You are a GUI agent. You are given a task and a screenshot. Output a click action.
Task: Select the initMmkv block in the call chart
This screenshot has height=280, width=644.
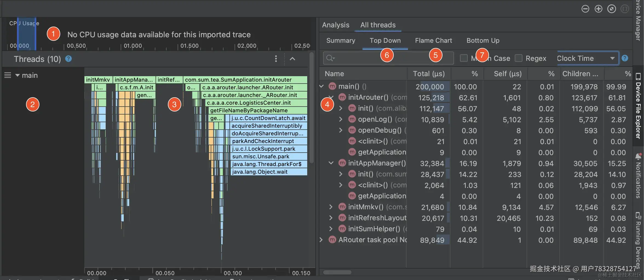tap(98, 80)
